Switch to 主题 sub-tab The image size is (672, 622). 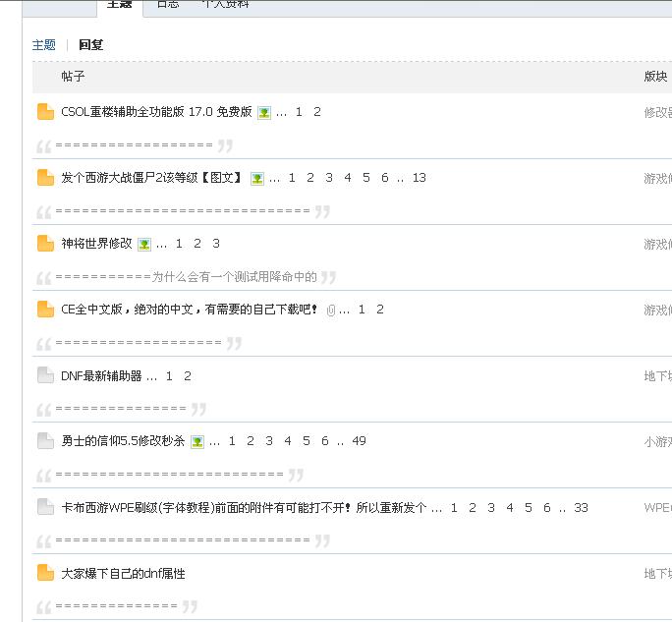pyautogui.click(x=43, y=44)
